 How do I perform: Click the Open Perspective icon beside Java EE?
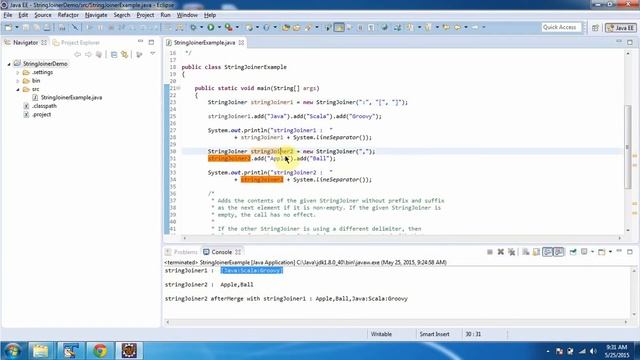(x=595, y=28)
